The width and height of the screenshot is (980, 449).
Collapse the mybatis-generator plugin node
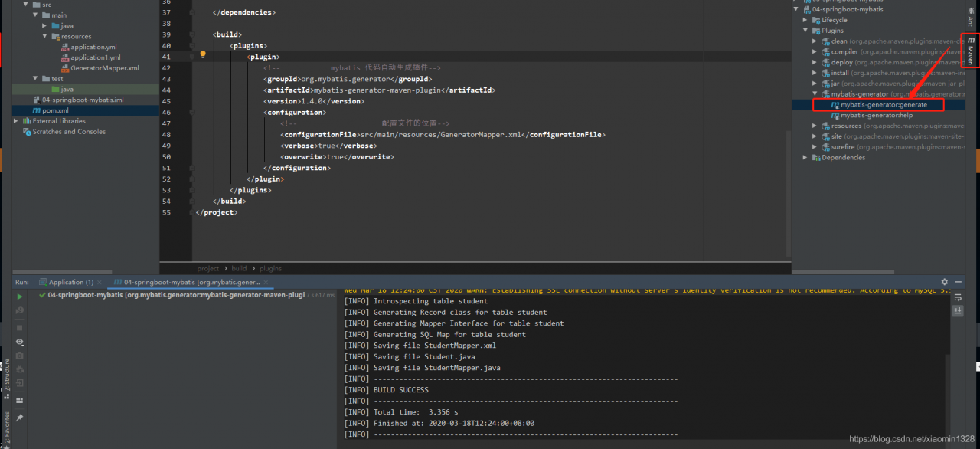point(815,94)
